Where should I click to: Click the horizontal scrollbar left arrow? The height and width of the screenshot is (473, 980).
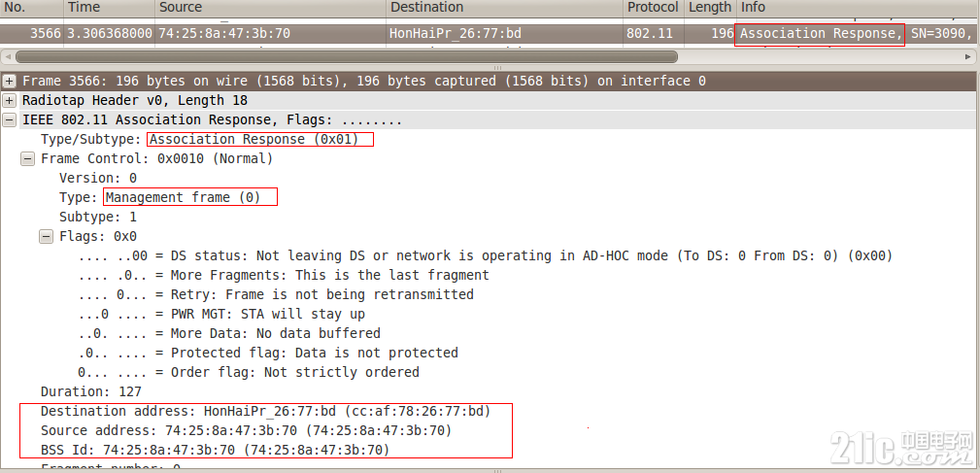7,57
